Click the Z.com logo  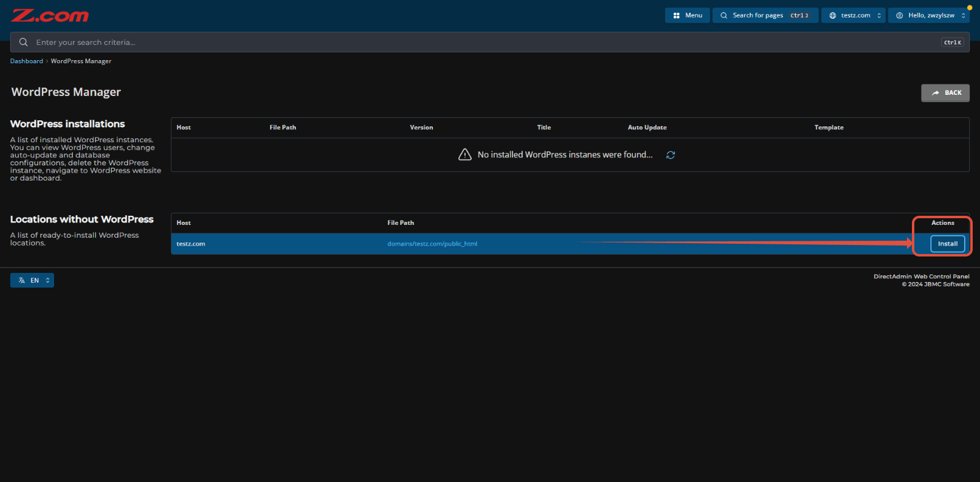(x=50, y=16)
